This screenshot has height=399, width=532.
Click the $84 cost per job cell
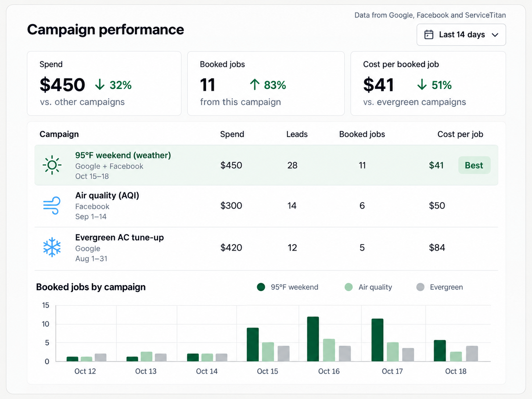[437, 248]
